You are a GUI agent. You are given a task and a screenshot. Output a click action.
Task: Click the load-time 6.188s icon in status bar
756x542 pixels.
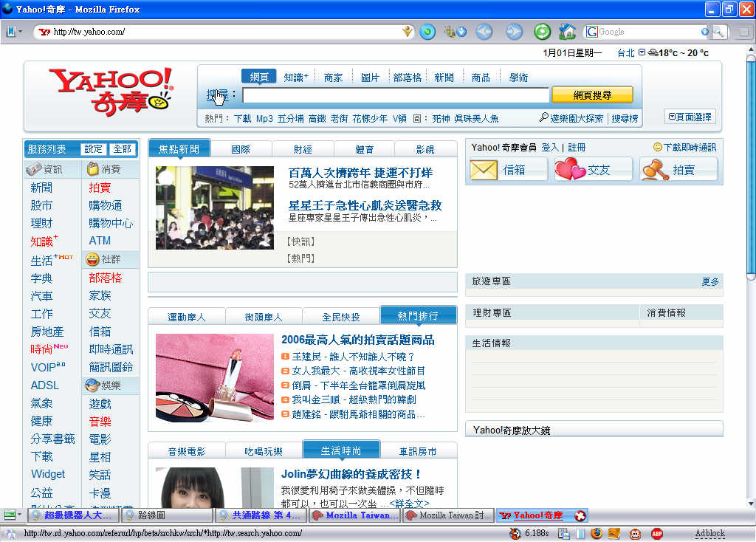[x=515, y=533]
